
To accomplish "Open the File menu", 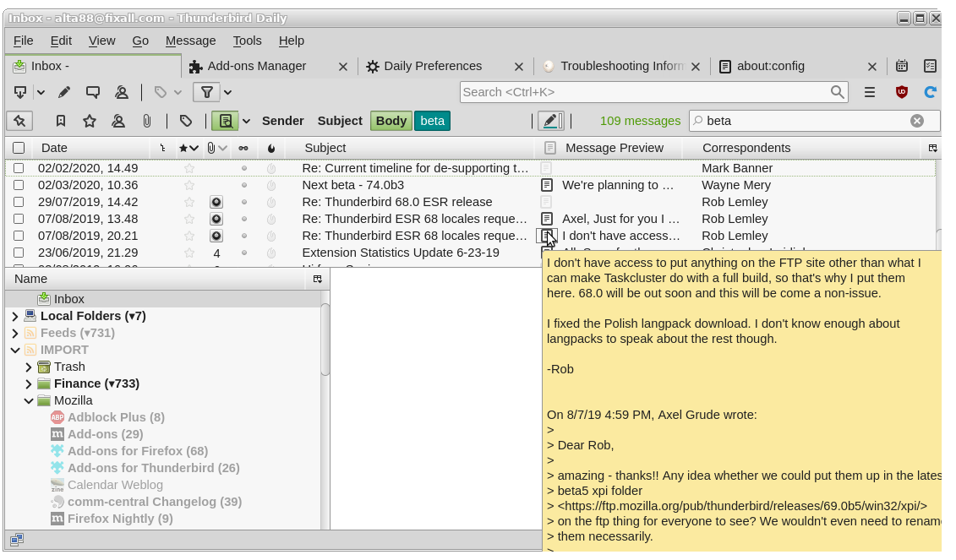I will [23, 41].
